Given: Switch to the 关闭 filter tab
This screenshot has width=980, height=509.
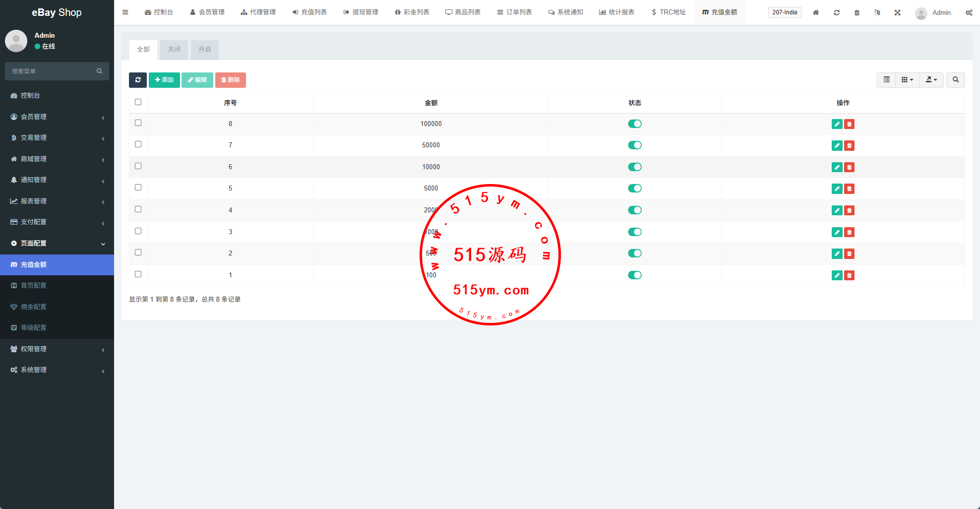Looking at the screenshot, I should pos(174,50).
